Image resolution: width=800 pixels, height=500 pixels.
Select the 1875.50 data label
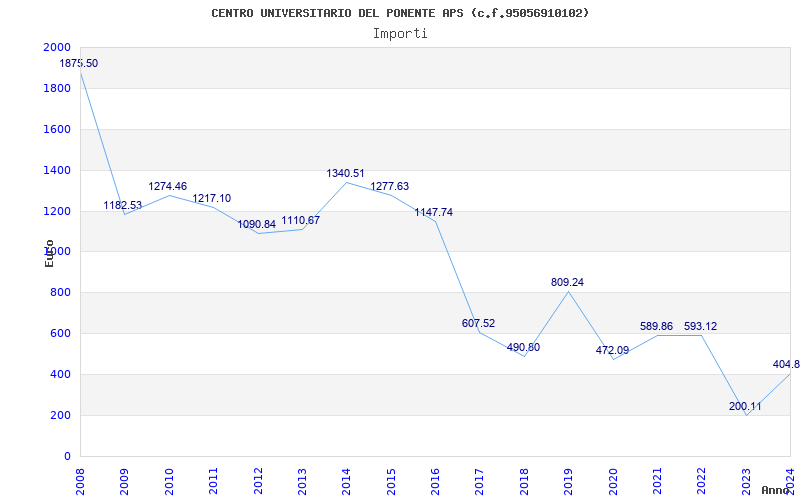pyautogui.click(x=79, y=64)
